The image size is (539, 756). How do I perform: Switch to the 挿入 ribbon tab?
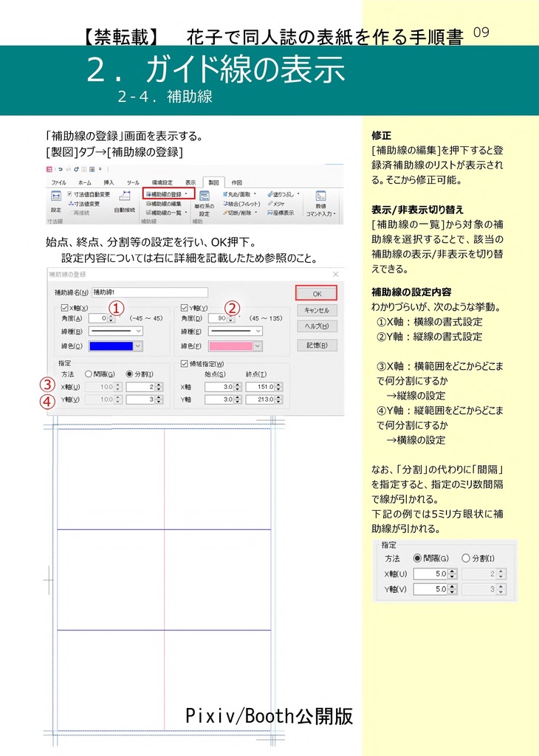tap(109, 182)
